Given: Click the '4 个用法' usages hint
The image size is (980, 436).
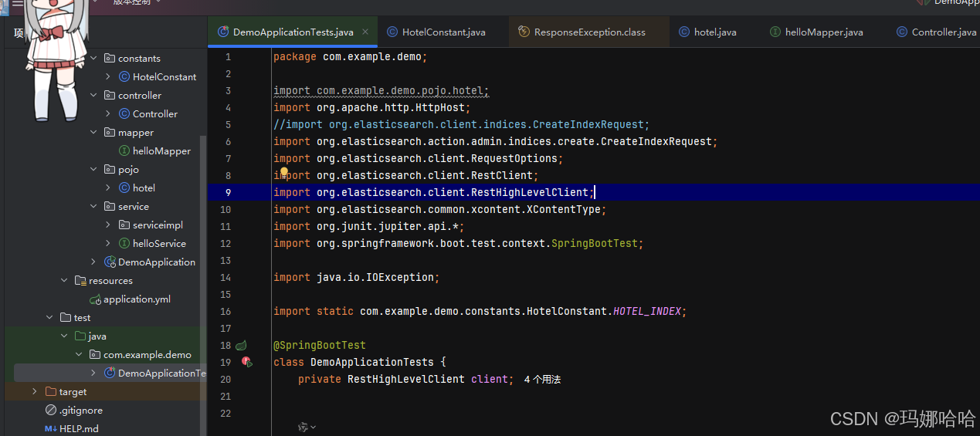Looking at the screenshot, I should click(x=542, y=379).
